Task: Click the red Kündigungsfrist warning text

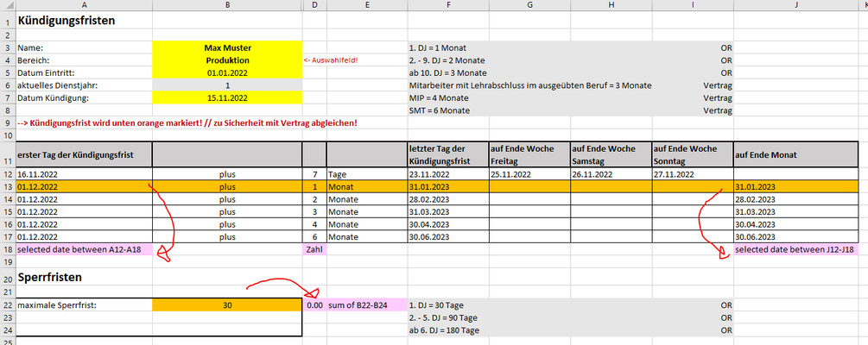Action: click(x=186, y=122)
